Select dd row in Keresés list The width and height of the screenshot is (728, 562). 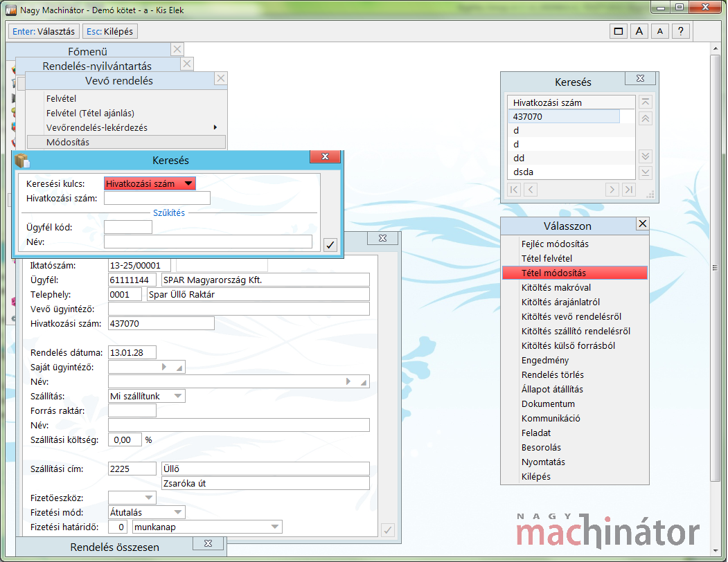pos(571,158)
